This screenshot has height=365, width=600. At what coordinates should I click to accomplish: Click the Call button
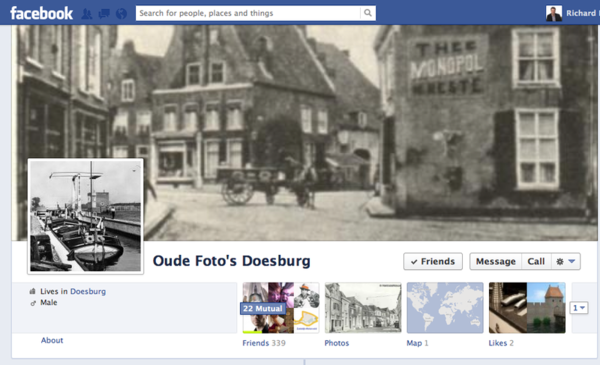[x=536, y=261]
